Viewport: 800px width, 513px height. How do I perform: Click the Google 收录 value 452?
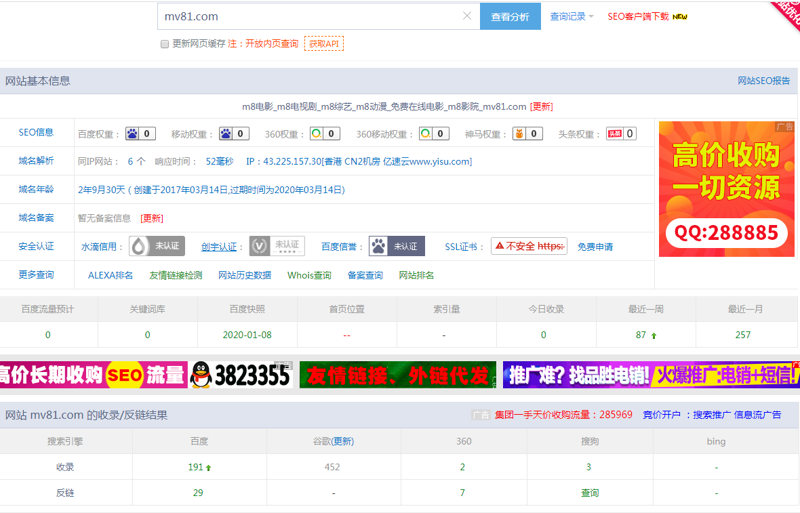coord(332,467)
